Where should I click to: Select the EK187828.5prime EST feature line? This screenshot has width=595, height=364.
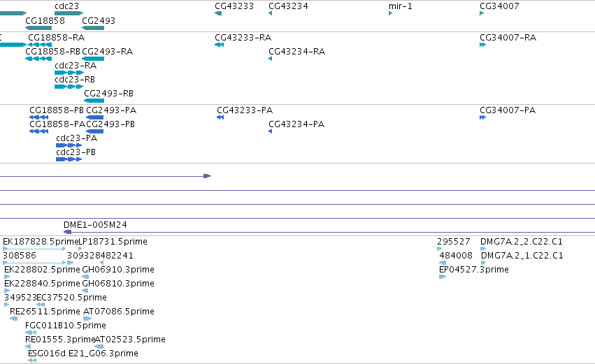pos(34,249)
